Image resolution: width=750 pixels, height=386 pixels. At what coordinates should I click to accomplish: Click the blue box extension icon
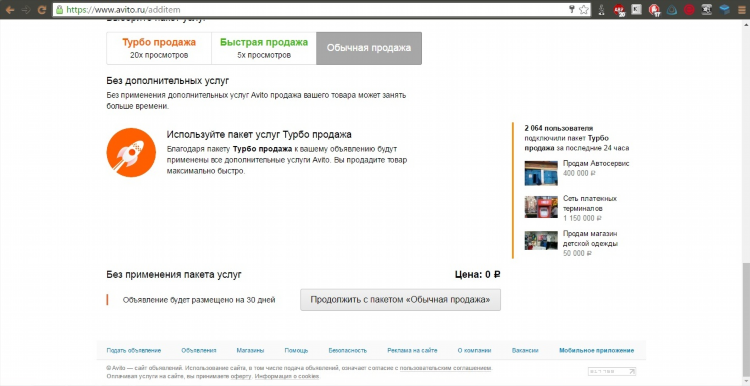(x=724, y=9)
